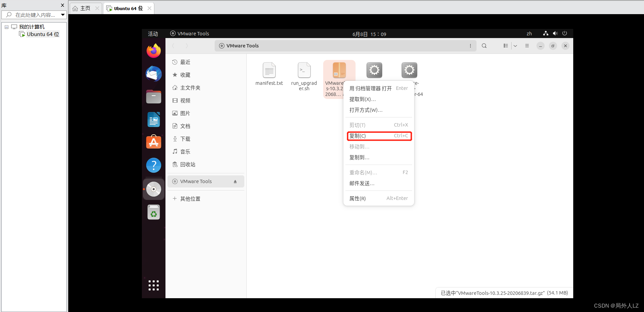Open 视频 folder in the sidebar
The width and height of the screenshot is (644, 312).
point(206,101)
